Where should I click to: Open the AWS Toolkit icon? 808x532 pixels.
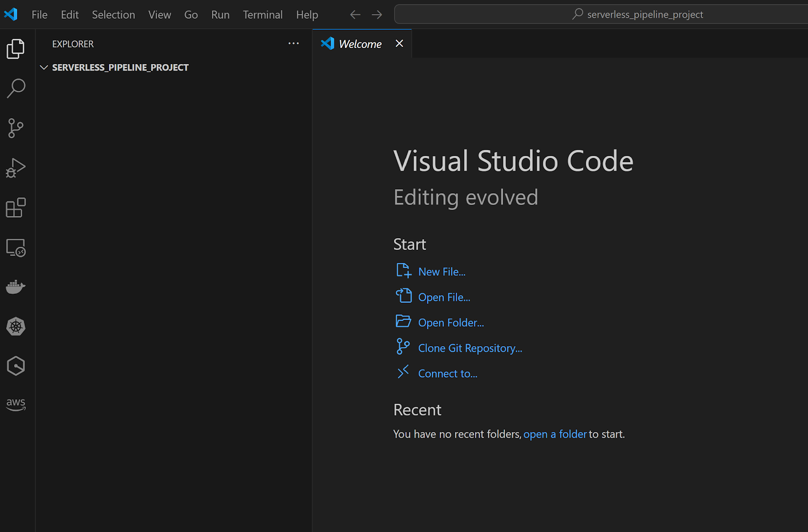(16, 404)
